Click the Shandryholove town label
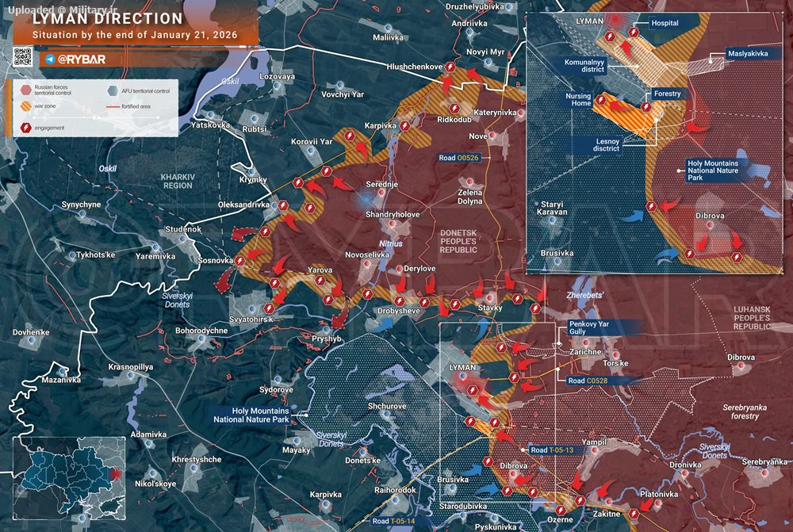 coord(393,214)
